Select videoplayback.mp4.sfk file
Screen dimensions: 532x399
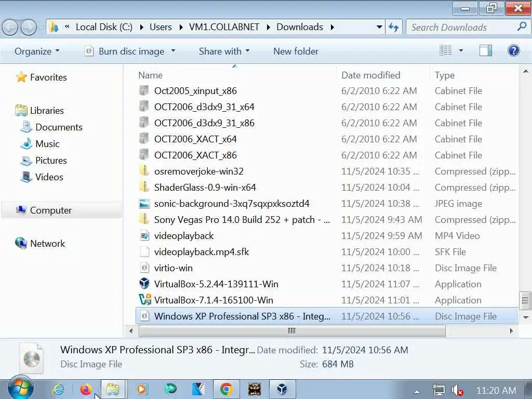point(201,252)
